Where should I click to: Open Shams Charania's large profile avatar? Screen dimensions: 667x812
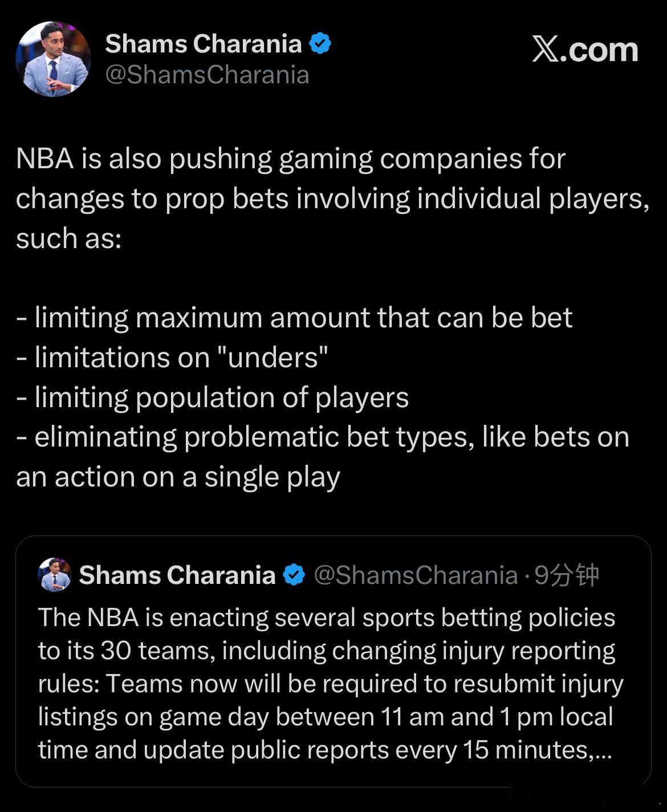pyautogui.click(x=52, y=59)
